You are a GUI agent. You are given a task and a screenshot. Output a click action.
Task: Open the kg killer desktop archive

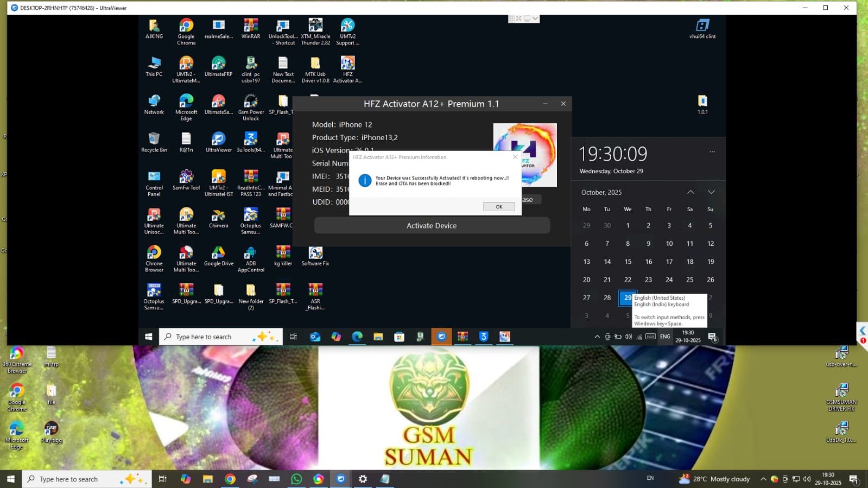point(283,256)
